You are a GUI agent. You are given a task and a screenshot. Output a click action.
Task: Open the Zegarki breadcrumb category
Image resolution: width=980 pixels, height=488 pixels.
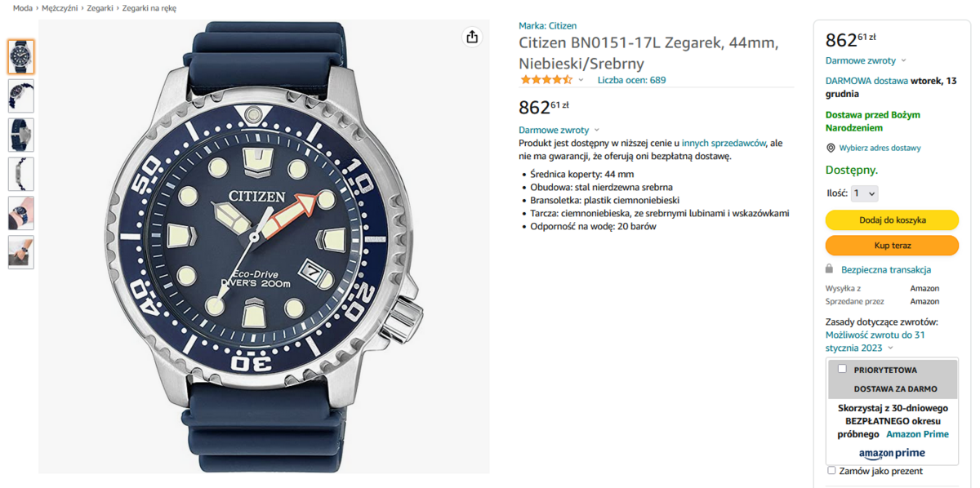100,8
